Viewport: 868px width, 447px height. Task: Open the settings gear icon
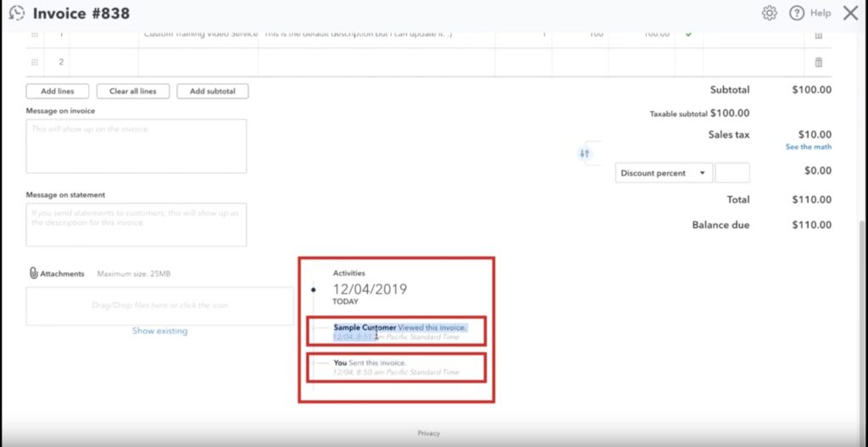tap(770, 13)
